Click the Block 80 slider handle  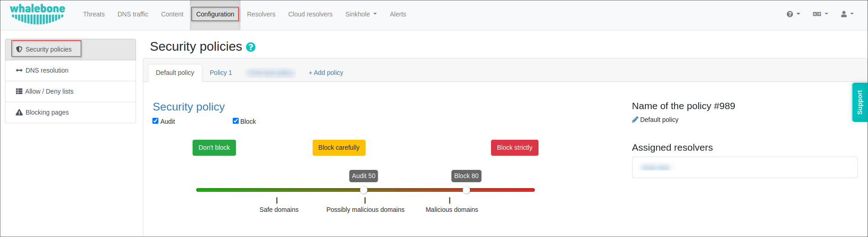(466, 190)
